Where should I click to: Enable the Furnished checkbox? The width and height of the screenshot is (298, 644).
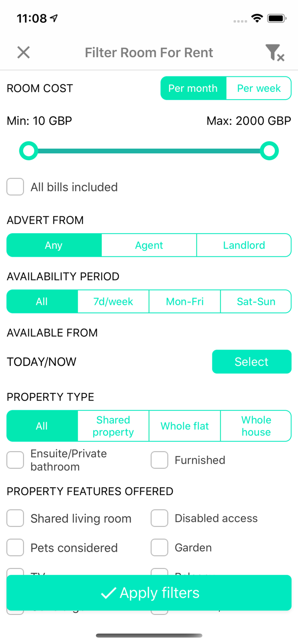(159, 460)
